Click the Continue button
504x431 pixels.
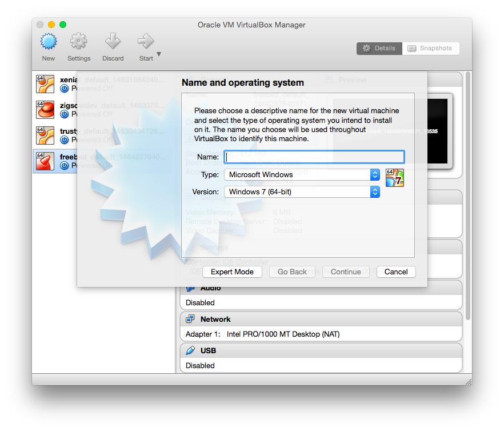coord(346,272)
